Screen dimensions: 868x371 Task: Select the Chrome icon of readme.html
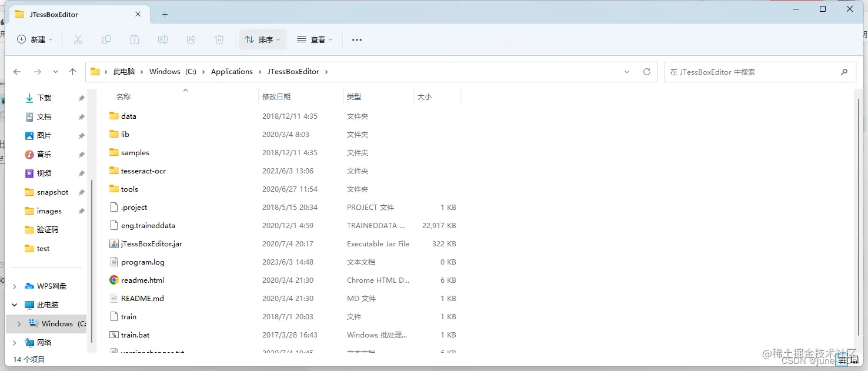pyautogui.click(x=114, y=280)
